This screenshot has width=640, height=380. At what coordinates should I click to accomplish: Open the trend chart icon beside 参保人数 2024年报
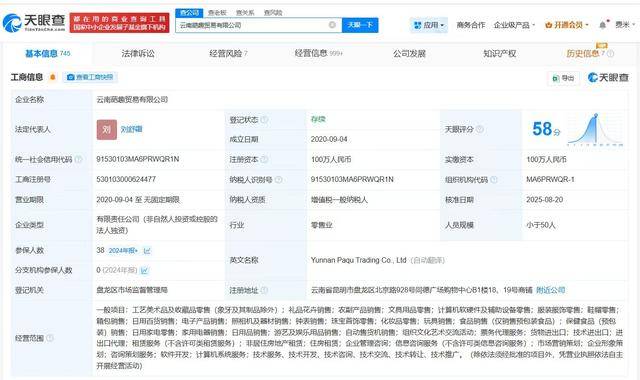[147, 251]
